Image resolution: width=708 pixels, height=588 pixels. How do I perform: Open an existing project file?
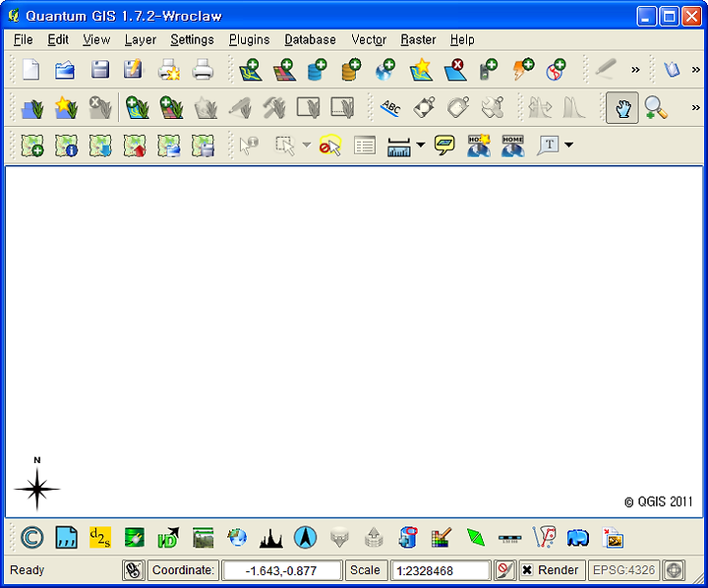pyautogui.click(x=65, y=70)
